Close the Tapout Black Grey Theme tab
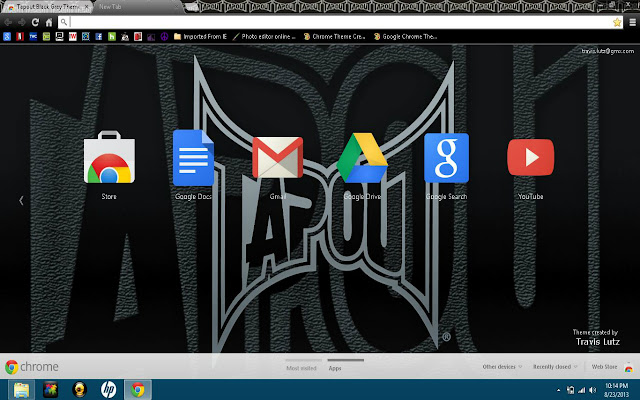640x400 pixels. [x=87, y=7]
